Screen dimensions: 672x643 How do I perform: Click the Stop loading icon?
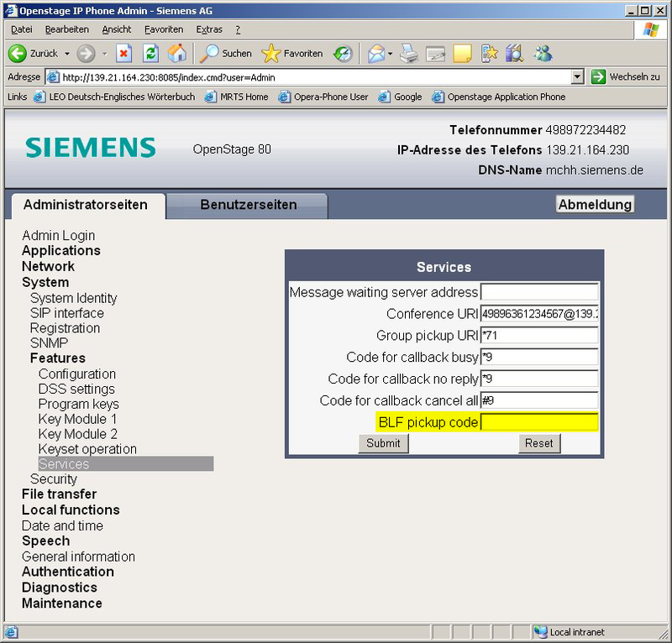pyautogui.click(x=124, y=53)
